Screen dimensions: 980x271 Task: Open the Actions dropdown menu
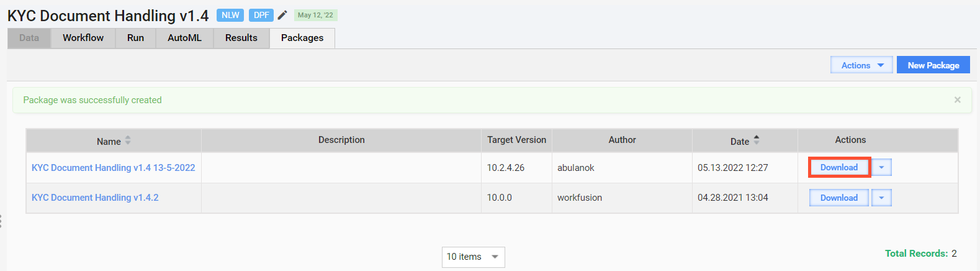click(x=861, y=65)
